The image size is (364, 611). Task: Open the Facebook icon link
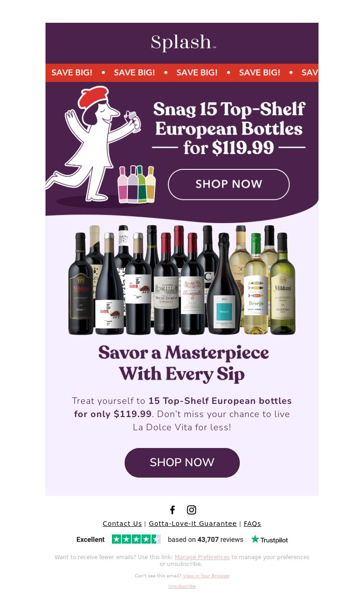pyautogui.click(x=172, y=510)
